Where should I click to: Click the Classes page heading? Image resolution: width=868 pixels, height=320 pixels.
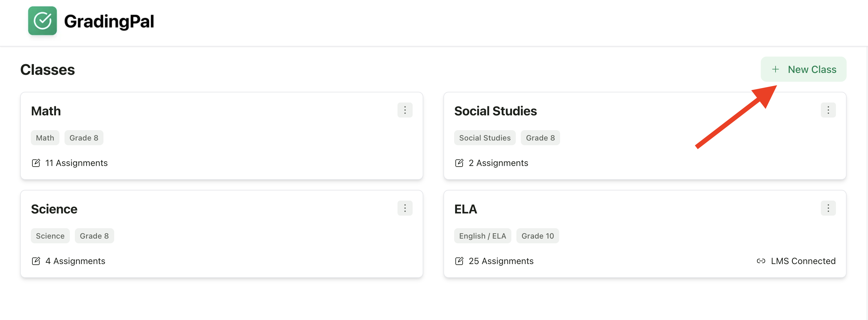(x=47, y=70)
